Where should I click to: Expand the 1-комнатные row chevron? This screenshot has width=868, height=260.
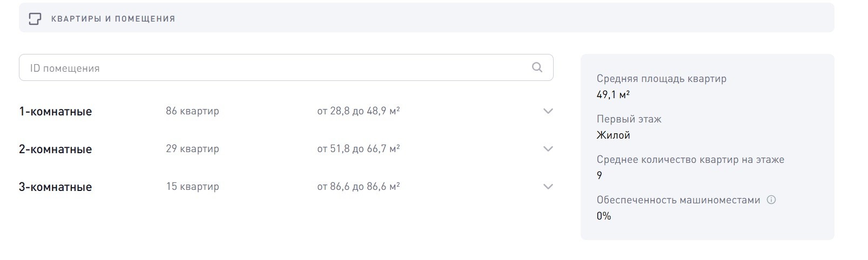point(548,111)
